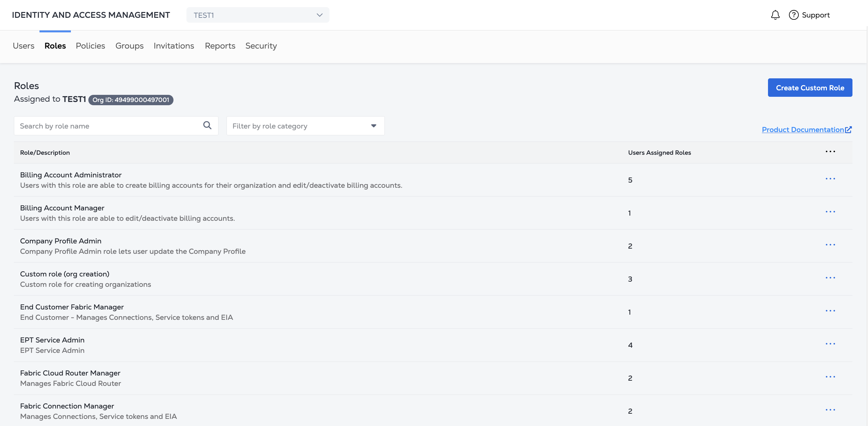This screenshot has width=868, height=426.
Task: Click the Org ID badge
Action: [x=131, y=100]
